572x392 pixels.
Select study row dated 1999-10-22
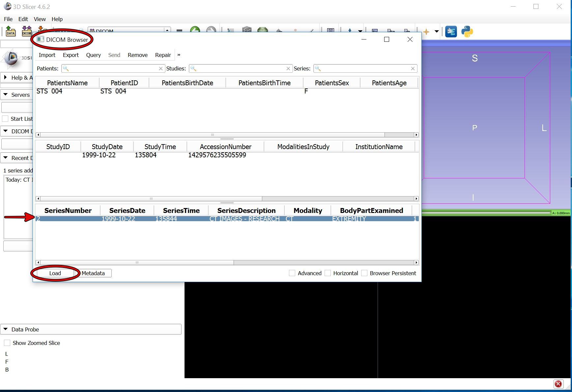(x=227, y=155)
